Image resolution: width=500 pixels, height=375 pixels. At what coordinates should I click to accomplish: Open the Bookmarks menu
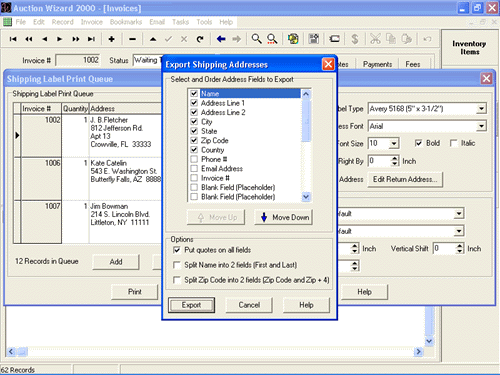pyautogui.click(x=126, y=22)
